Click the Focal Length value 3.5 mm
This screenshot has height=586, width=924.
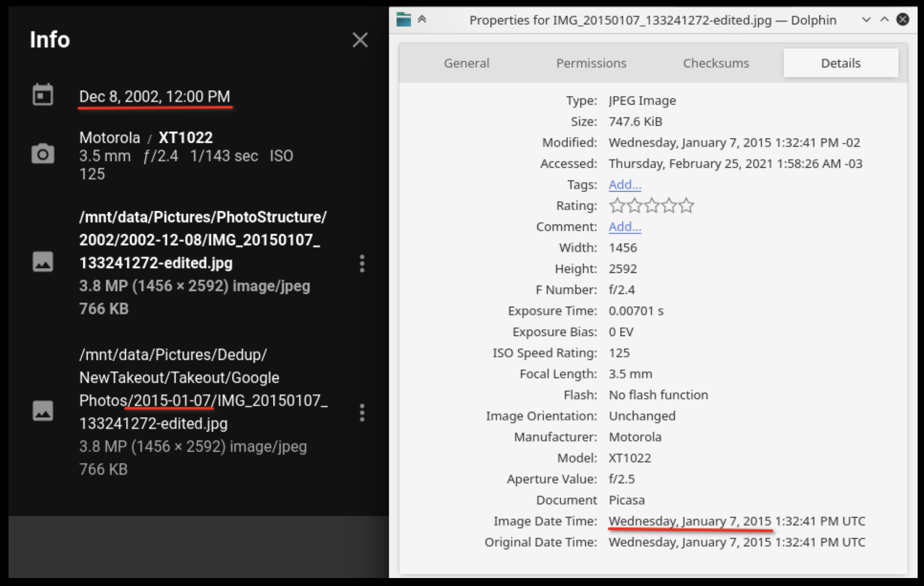click(x=630, y=374)
